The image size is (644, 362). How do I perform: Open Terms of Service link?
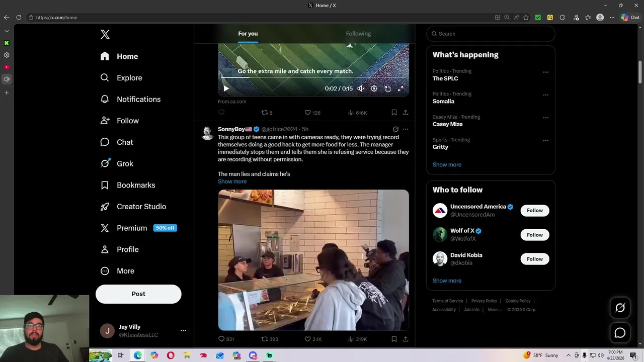(x=447, y=301)
